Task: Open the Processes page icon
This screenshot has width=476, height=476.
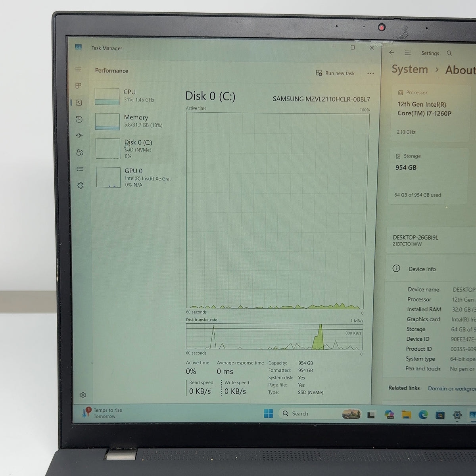Action: point(79,86)
